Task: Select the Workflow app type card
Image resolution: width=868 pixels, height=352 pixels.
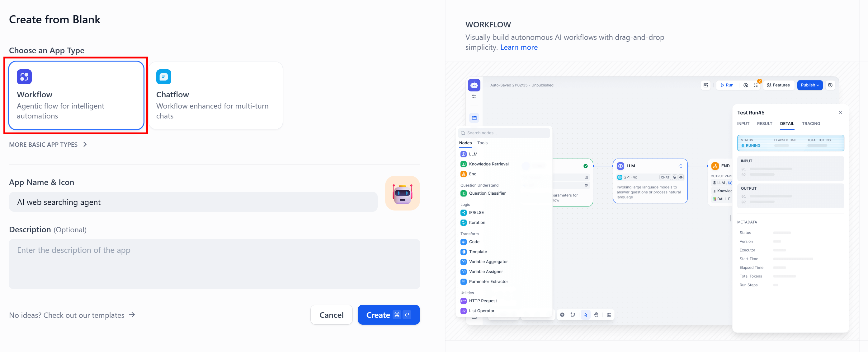Action: (x=76, y=95)
